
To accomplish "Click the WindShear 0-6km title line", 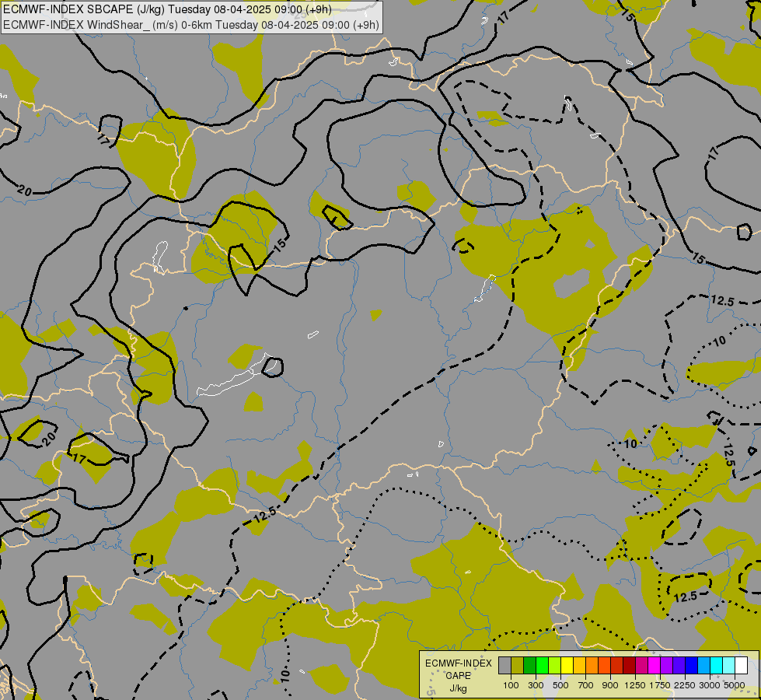I will click(x=191, y=25).
